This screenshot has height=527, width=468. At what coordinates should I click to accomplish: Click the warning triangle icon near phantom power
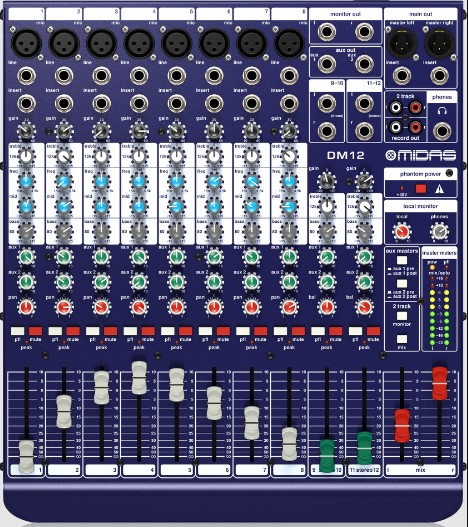coord(439,189)
